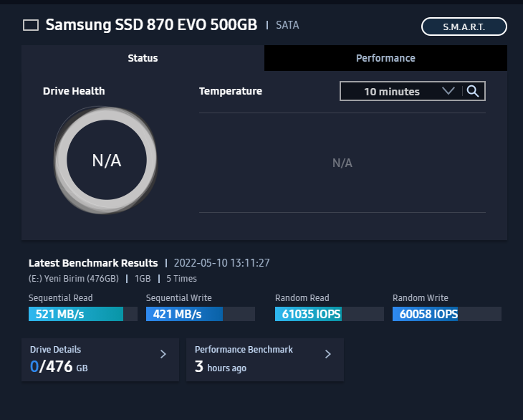Image resolution: width=523 pixels, height=420 pixels.
Task: Click the Temperature N/A chart area
Action: coord(342,163)
